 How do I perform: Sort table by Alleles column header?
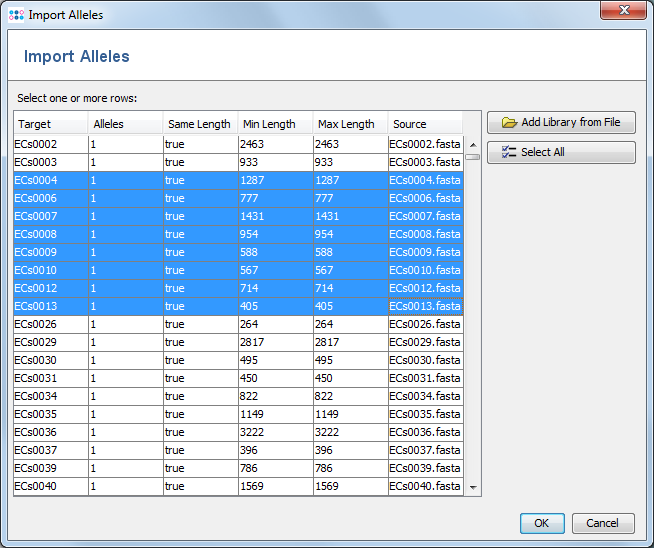[x=125, y=124]
